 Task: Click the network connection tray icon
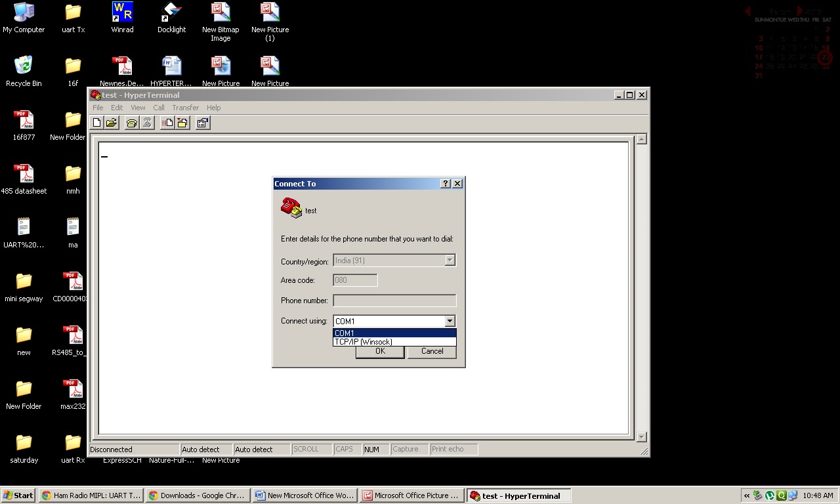pos(792,495)
